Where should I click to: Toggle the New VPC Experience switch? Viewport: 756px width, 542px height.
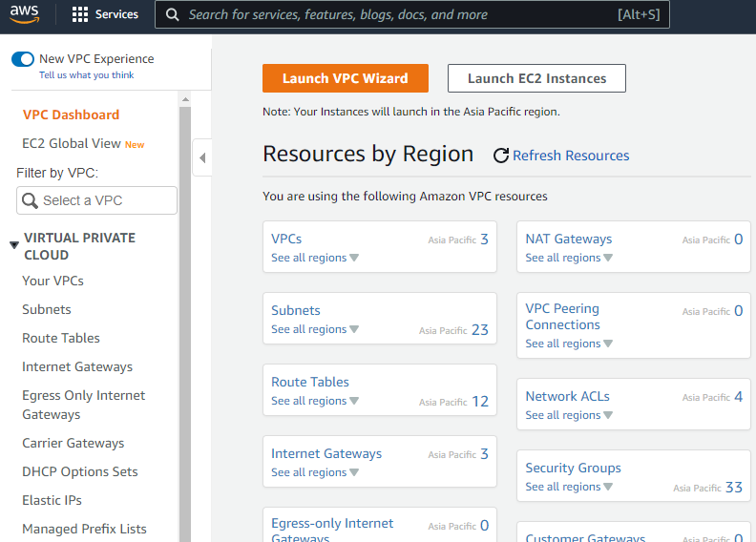(x=23, y=59)
